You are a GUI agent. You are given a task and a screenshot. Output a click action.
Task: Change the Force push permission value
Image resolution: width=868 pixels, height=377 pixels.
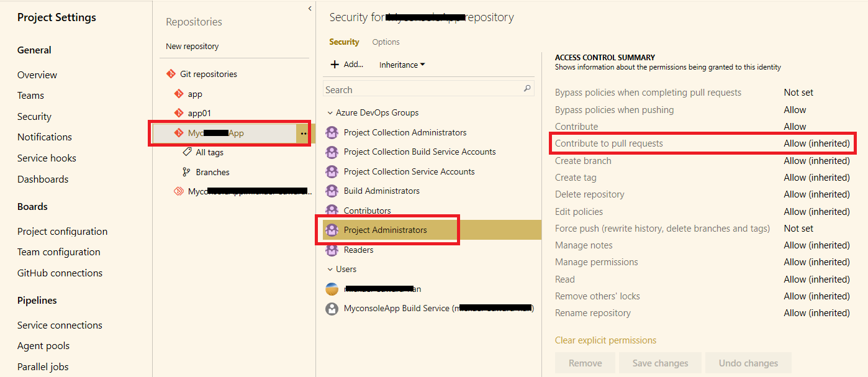click(x=798, y=229)
